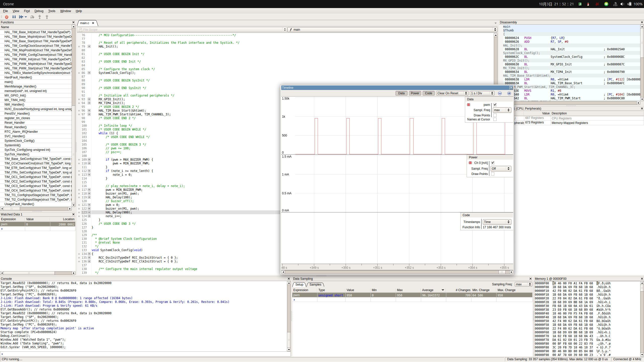This screenshot has width=644, height=362.
Task: Click the red stop debug power icon
Action: coord(7,17)
